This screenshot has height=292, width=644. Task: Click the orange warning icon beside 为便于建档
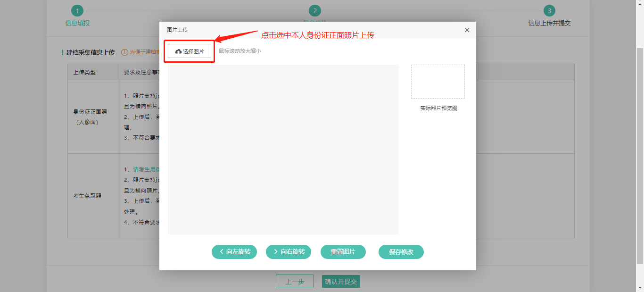click(x=124, y=52)
